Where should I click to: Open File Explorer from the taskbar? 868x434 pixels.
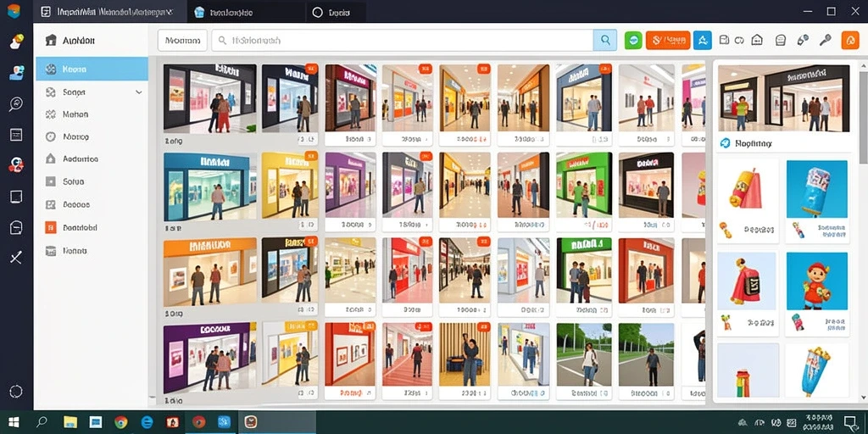point(70,422)
